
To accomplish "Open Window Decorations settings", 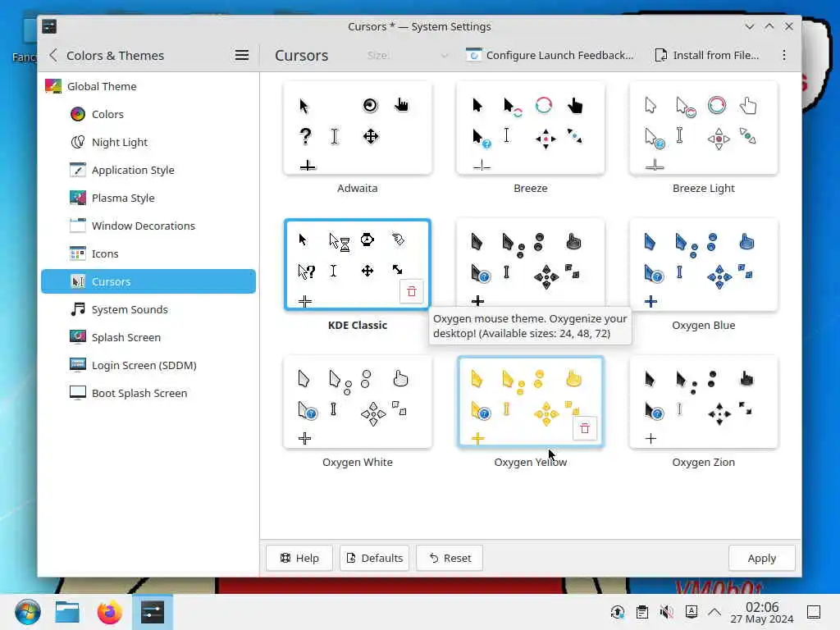I will 148,226.
